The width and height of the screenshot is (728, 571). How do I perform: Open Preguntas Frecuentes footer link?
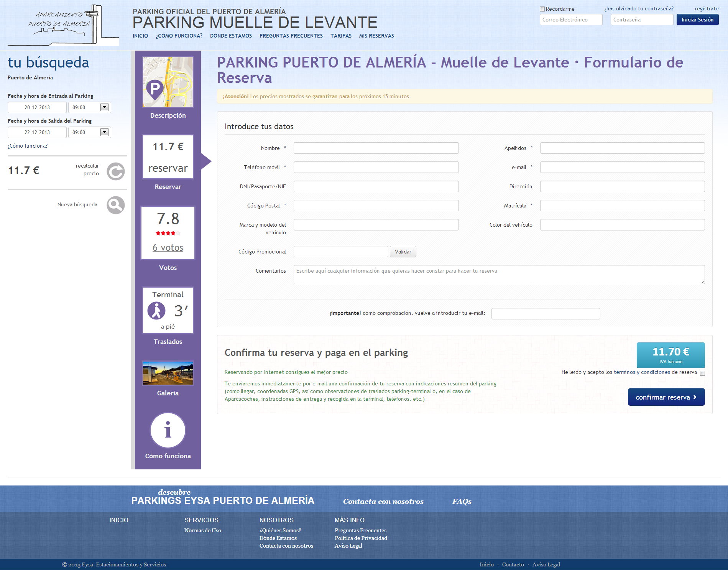pyautogui.click(x=360, y=530)
